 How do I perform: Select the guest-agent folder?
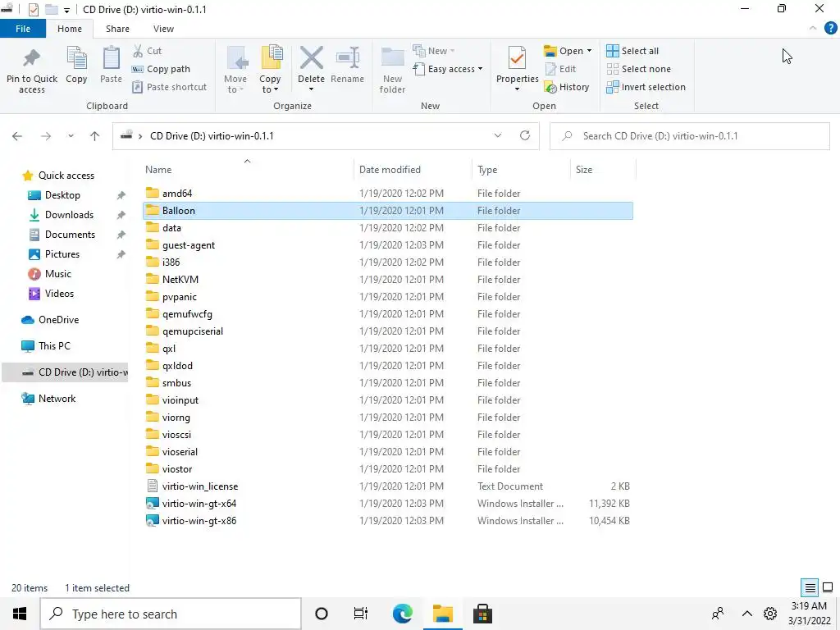pos(188,245)
